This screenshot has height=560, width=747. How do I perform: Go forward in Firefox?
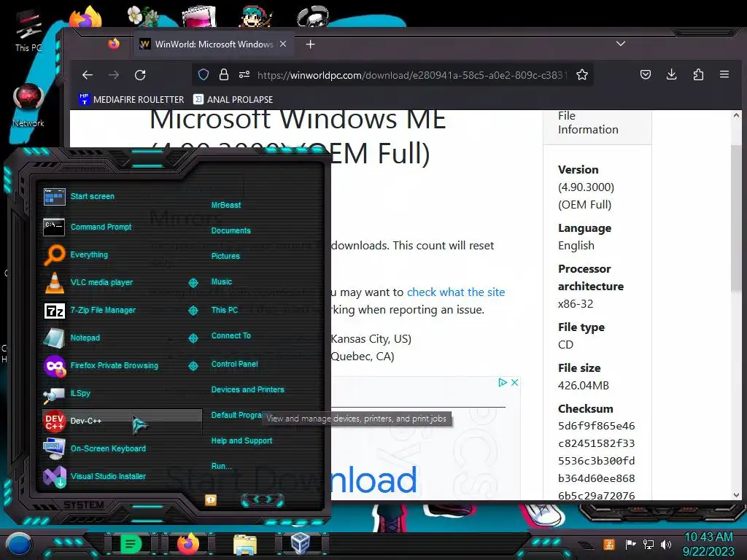[113, 75]
